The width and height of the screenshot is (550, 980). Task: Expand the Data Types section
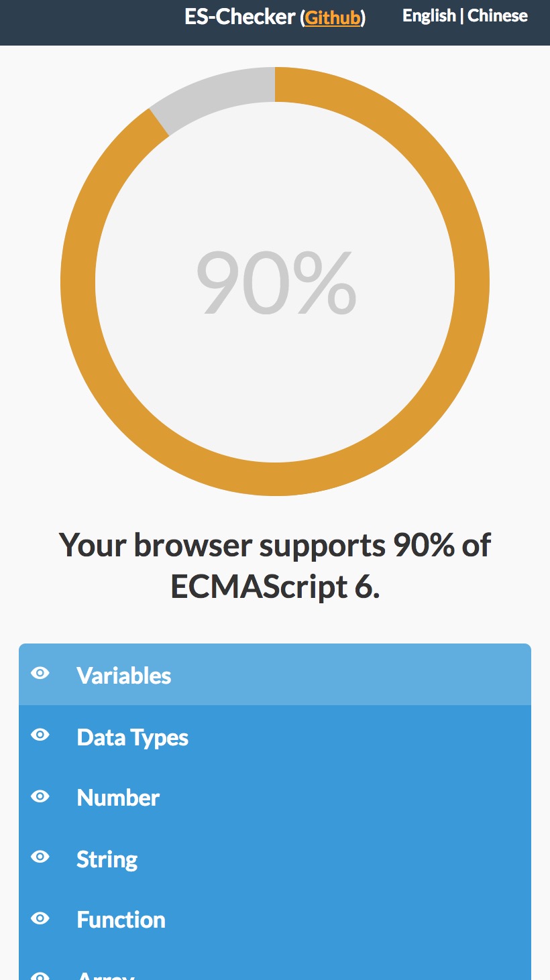(133, 737)
